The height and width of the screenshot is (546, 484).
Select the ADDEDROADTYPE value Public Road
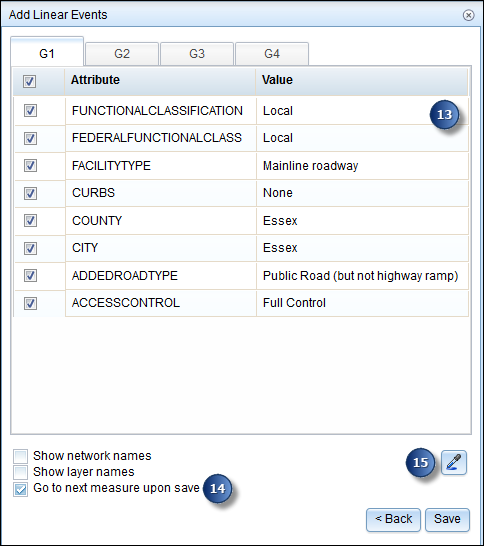(362, 276)
